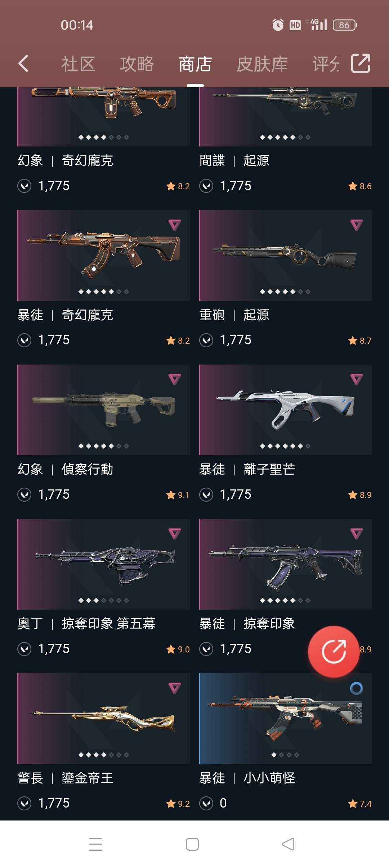Viewport: 389px width, 868px height.
Task: Tap Android home navigation button
Action: click(192, 844)
